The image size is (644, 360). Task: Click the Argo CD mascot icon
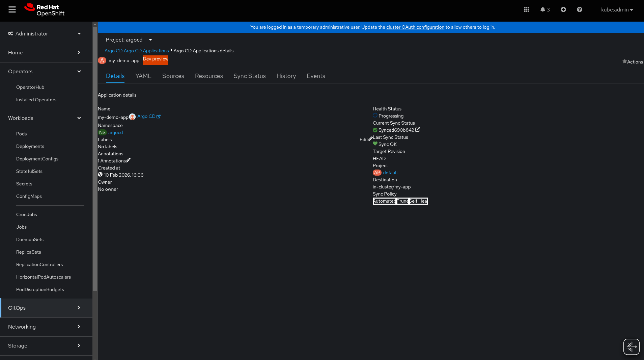click(132, 117)
